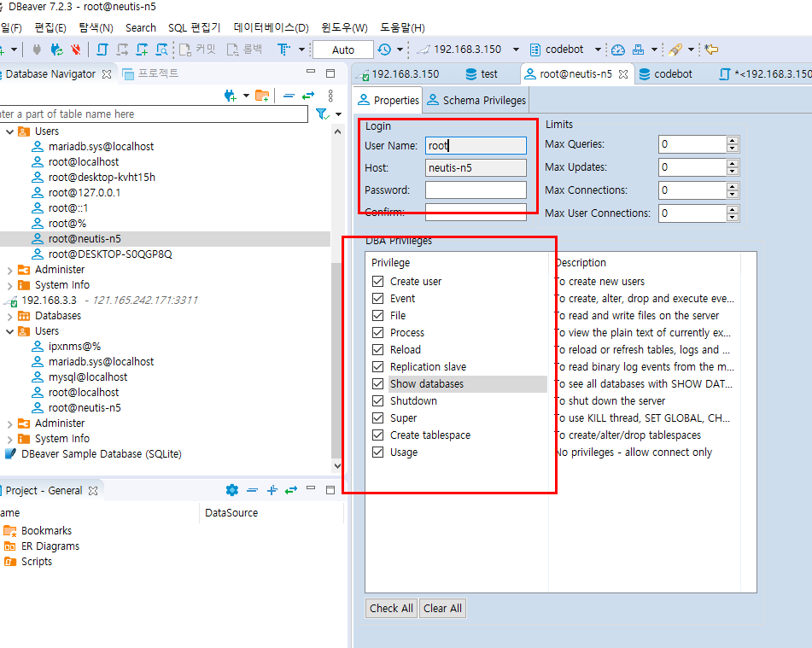Create new folder in Database Navigator
Viewport: 812px width, 648px height.
[x=262, y=96]
